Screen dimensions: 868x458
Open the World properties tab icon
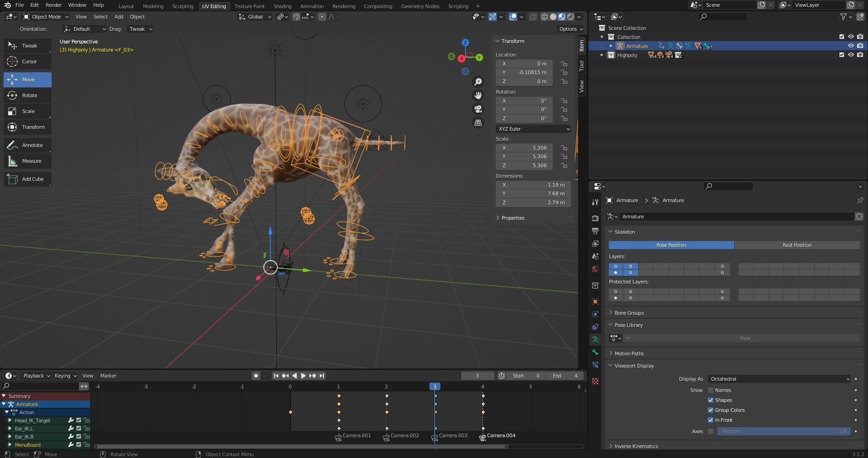point(595,269)
